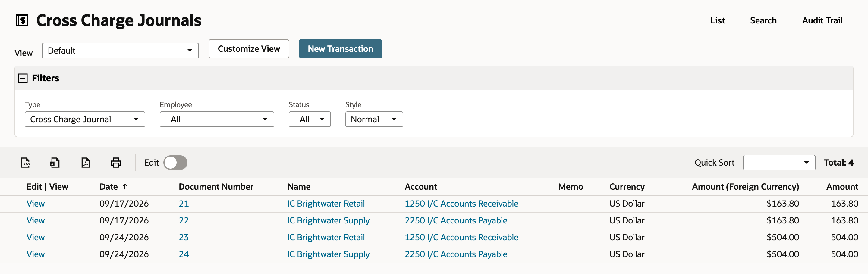The image size is (868, 274).
Task: Open document number 22 link
Action: [x=184, y=220]
